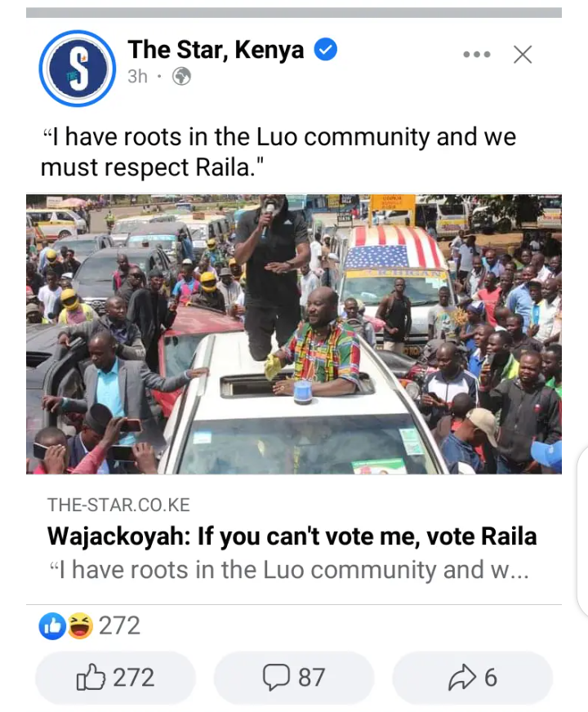Open The Star, Kenya profile picture
Screen dimensions: 588x712
click(x=78, y=69)
